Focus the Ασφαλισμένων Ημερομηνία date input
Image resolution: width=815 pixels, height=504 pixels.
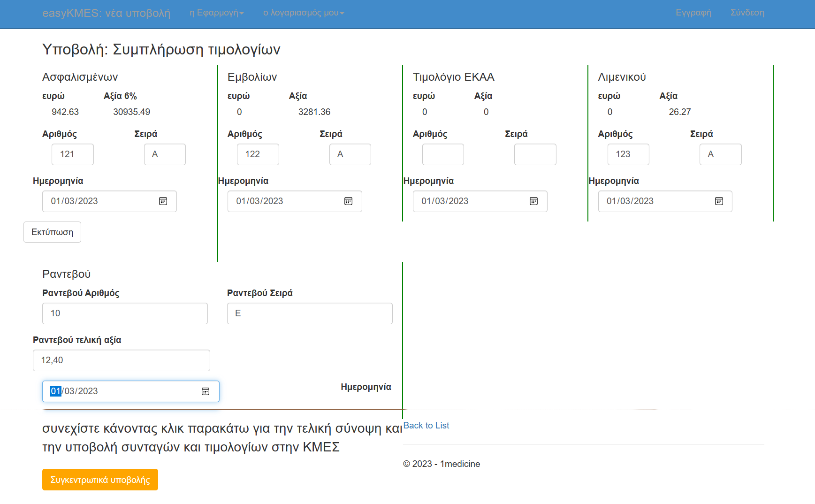pyautogui.click(x=109, y=201)
